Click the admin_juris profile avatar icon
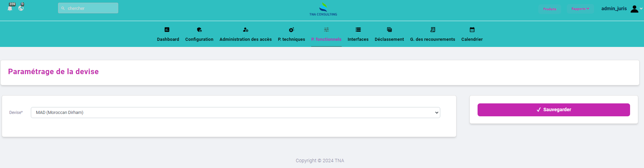 pos(634,9)
